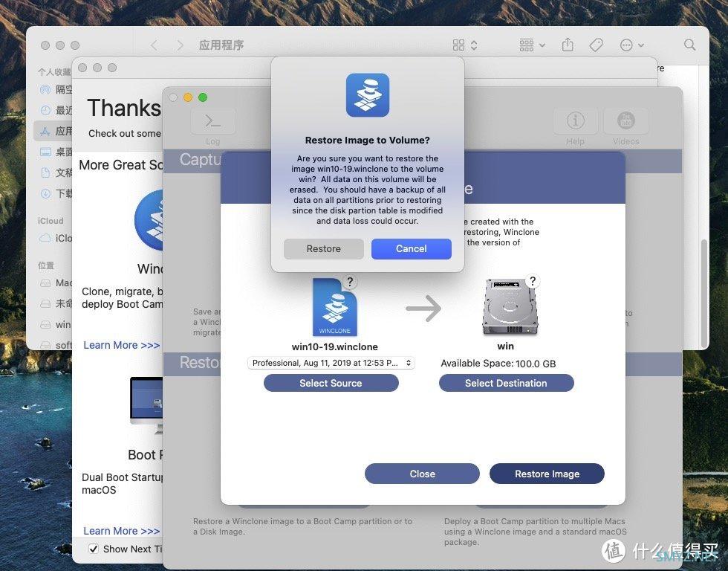Confirm with the Restore button in the alert
The height and width of the screenshot is (571, 728).
[324, 249]
